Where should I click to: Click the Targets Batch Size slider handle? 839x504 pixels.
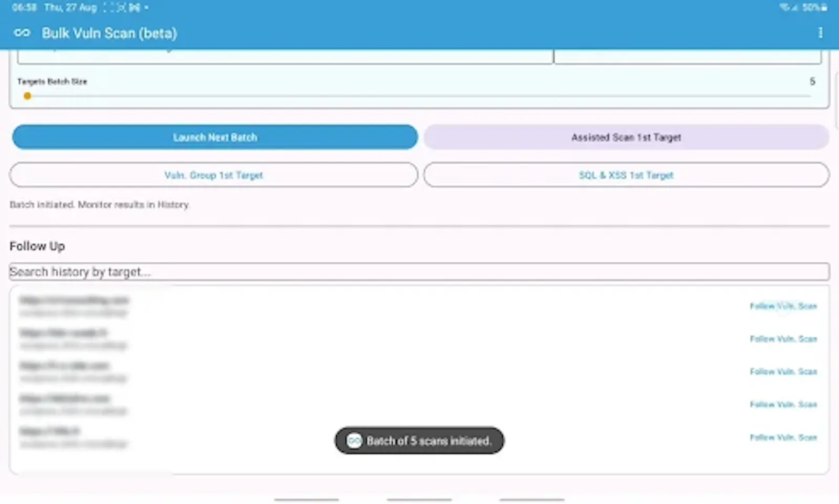(x=27, y=96)
